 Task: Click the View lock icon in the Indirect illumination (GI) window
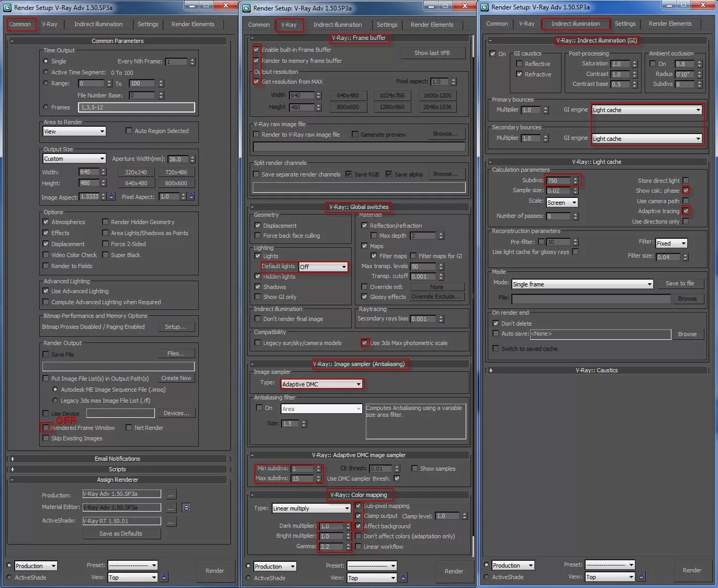coord(641,576)
